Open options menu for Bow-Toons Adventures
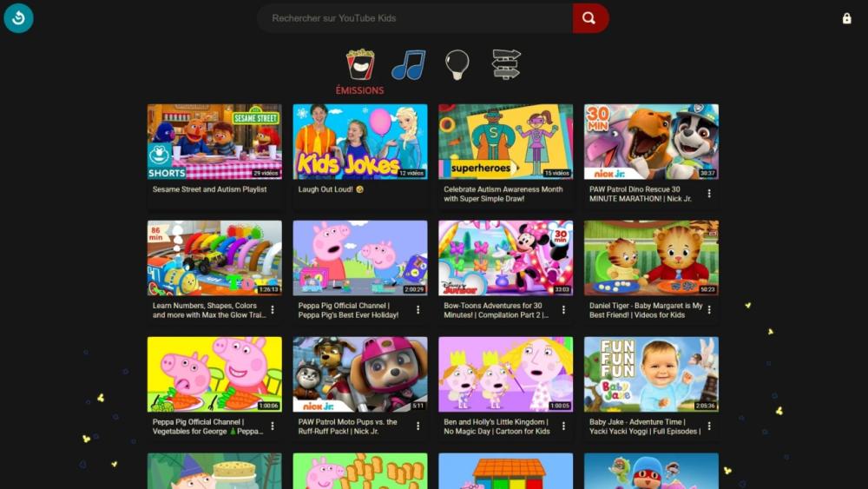This screenshot has height=489, width=868. pos(563,310)
